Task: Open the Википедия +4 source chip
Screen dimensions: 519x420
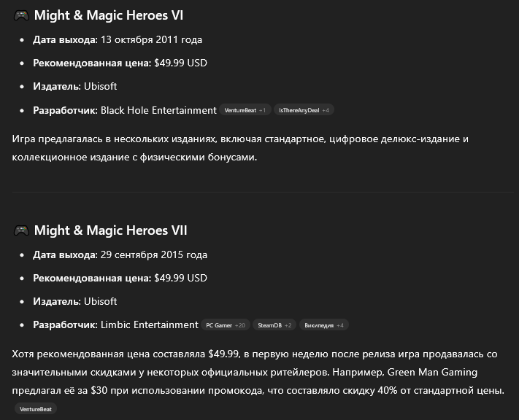Action: point(323,325)
